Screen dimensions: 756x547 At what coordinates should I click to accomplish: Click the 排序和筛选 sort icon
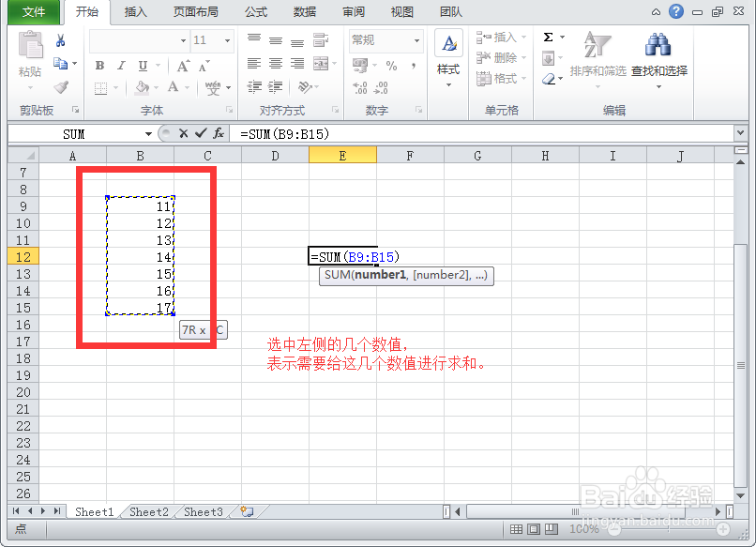pos(597,44)
